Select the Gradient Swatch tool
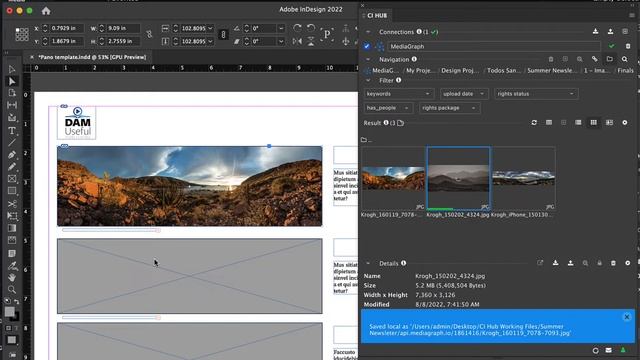The image size is (640, 360). 12,228
